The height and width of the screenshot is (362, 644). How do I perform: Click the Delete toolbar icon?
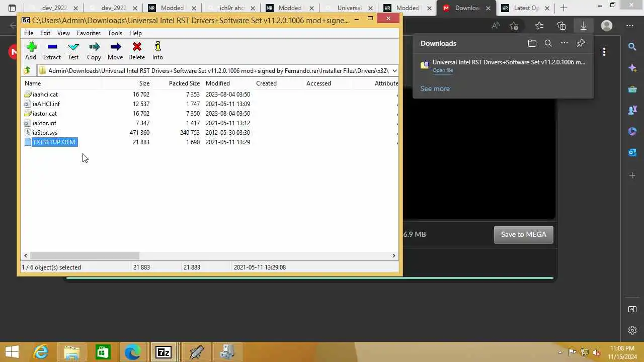click(x=136, y=51)
